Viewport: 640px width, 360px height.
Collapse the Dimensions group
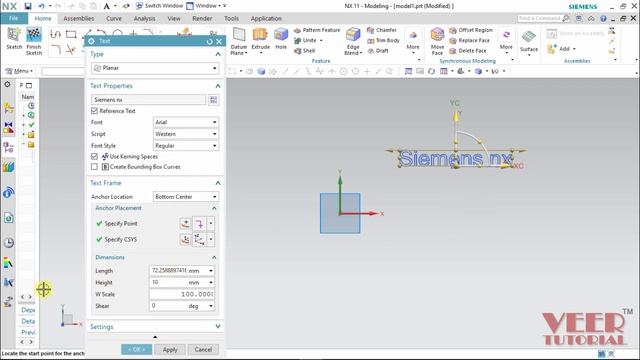tap(214, 258)
